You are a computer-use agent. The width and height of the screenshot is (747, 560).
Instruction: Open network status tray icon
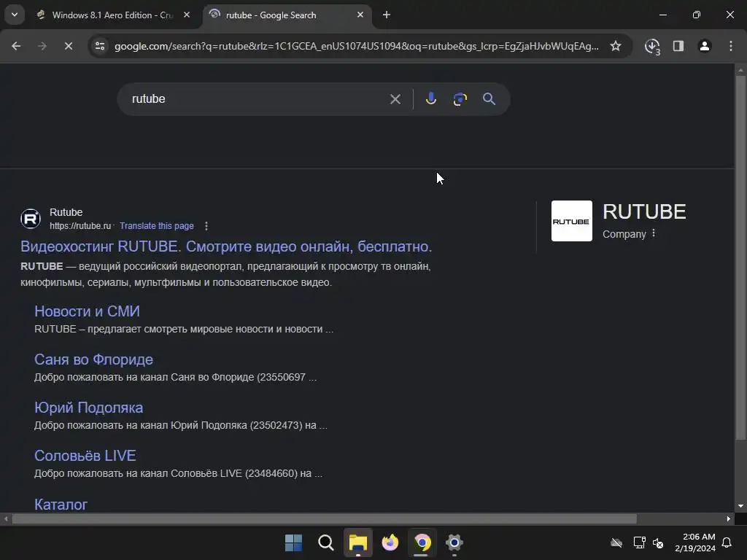click(639, 542)
